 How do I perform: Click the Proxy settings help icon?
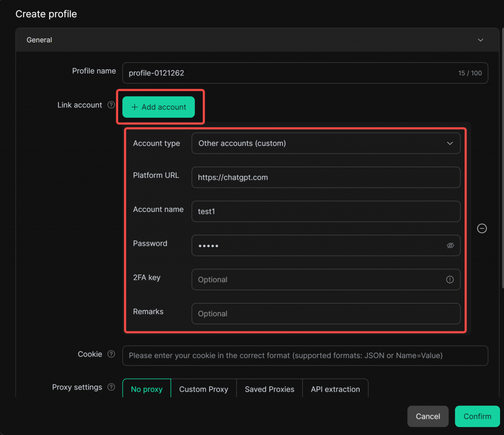click(111, 387)
